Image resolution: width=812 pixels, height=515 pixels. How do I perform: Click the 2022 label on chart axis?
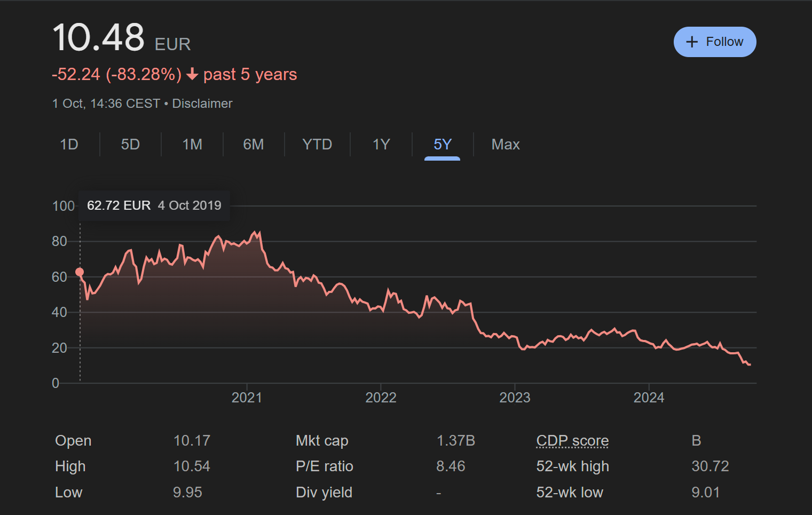[x=381, y=398]
